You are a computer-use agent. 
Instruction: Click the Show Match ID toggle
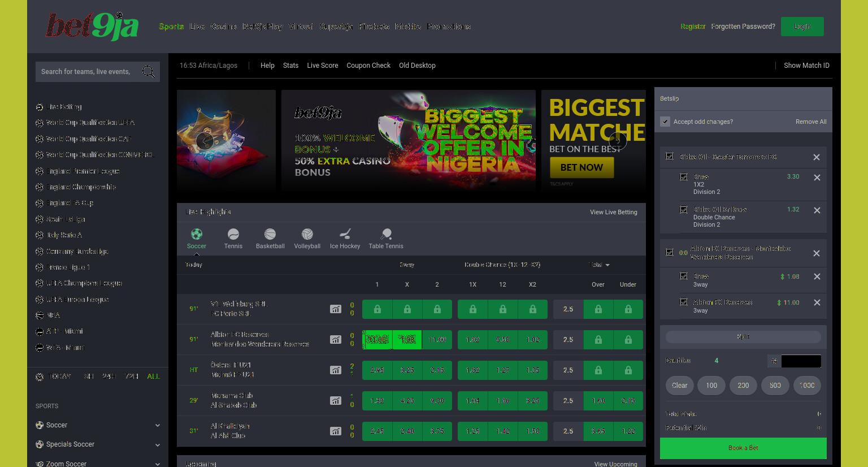tap(806, 66)
